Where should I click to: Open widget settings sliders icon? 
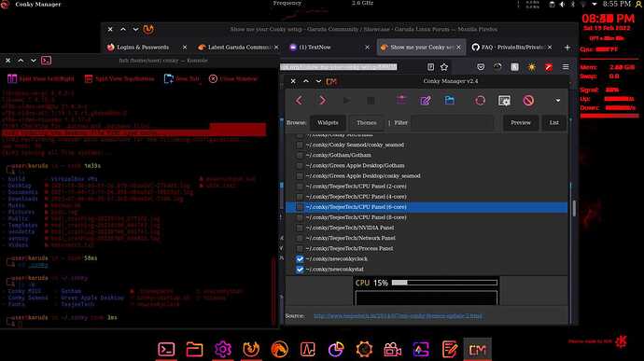click(x=401, y=100)
